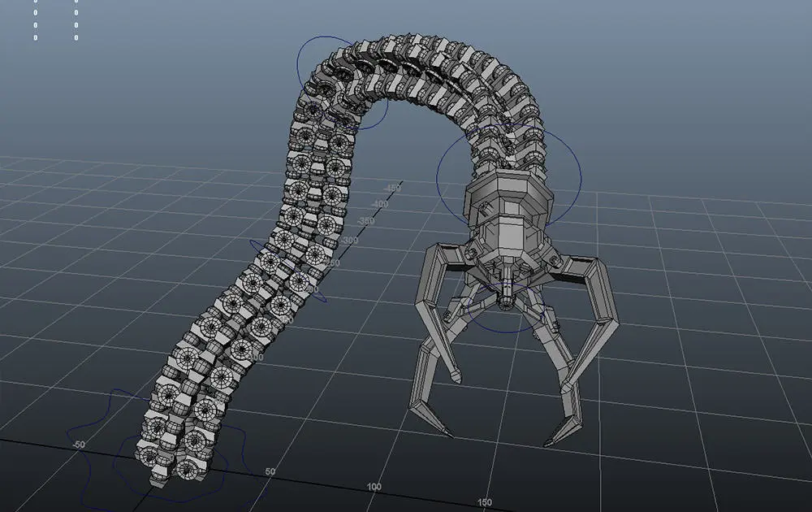Click the grid axis label "100"
The image size is (812, 512).
click(x=374, y=487)
